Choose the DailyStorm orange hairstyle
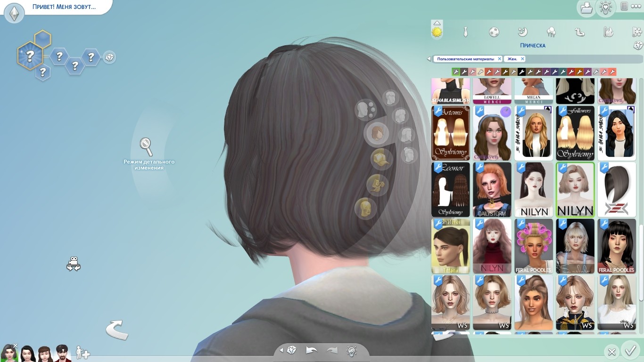 tap(492, 189)
